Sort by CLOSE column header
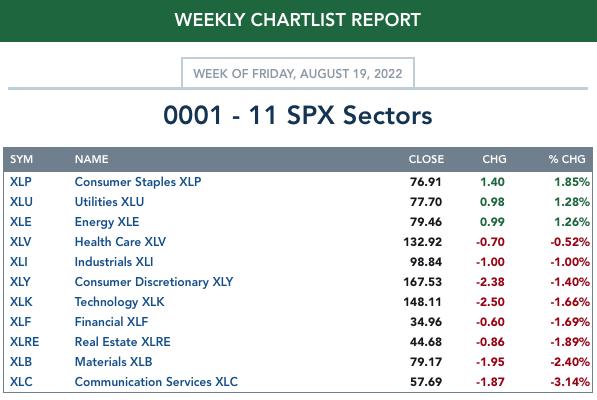 [x=426, y=159]
